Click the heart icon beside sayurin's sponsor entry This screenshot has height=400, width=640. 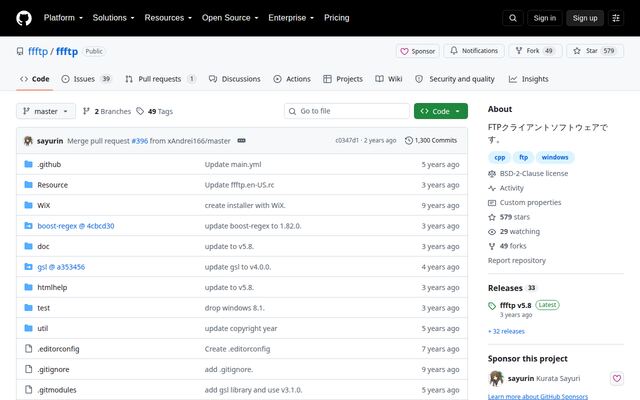(616, 378)
